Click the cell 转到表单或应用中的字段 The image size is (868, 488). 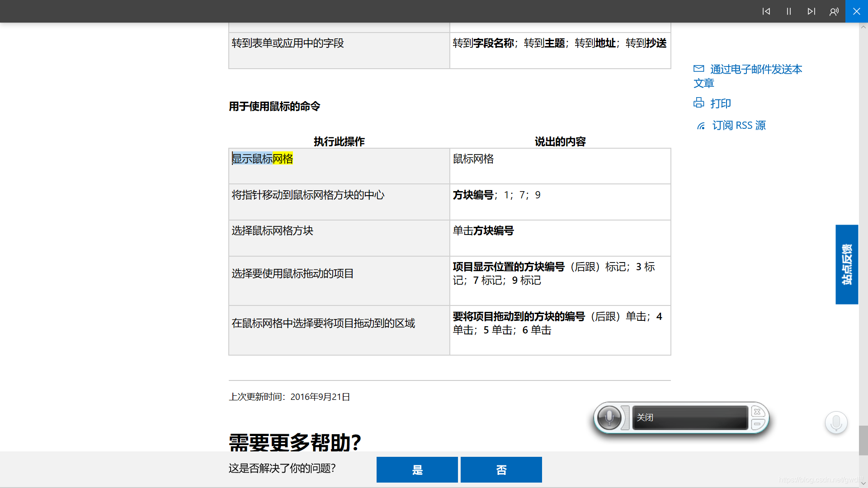pyautogui.click(x=339, y=50)
